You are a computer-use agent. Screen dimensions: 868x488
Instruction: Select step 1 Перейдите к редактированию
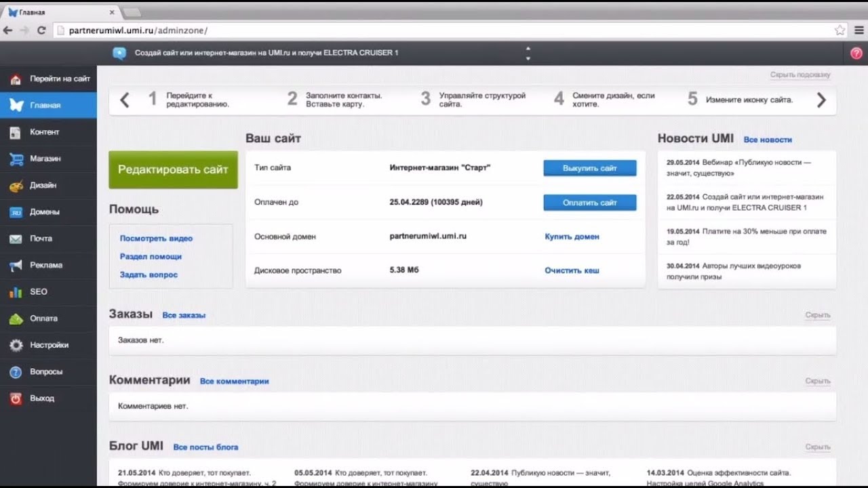(x=190, y=100)
